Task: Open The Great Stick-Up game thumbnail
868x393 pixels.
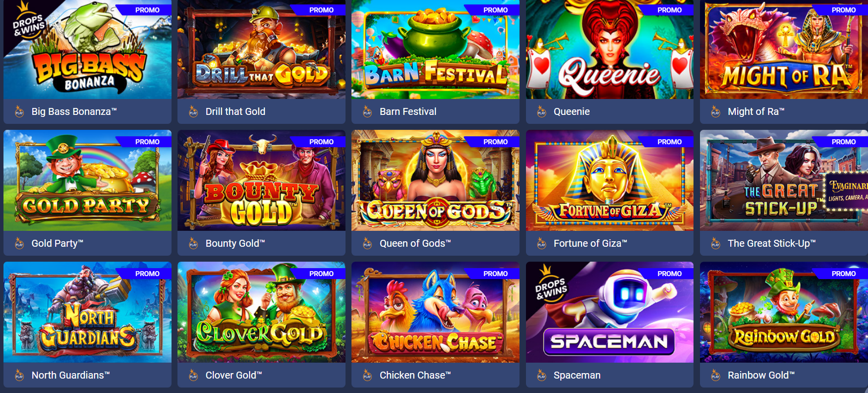Action: tap(784, 181)
